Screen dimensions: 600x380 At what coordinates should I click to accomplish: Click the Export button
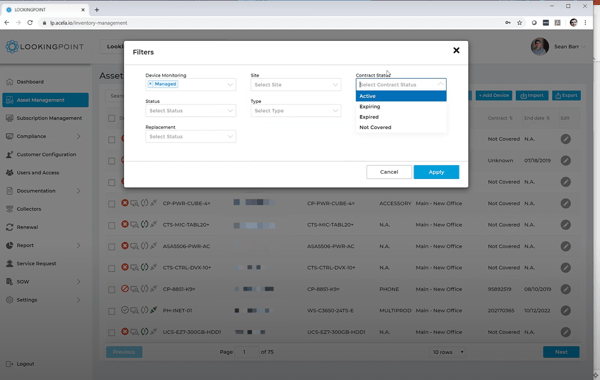(x=566, y=95)
